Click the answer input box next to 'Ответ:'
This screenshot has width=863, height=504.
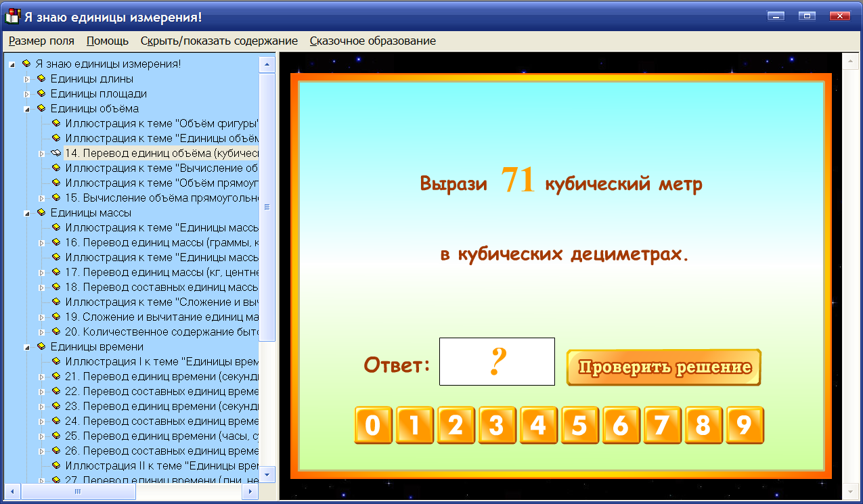point(496,361)
